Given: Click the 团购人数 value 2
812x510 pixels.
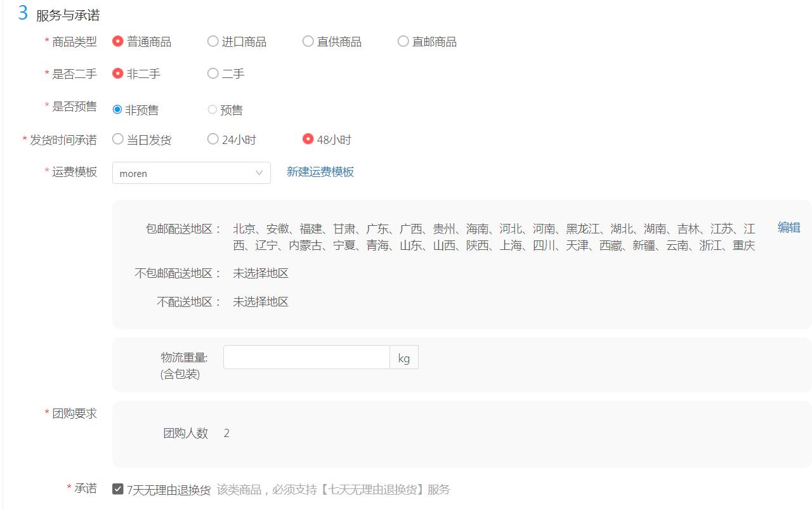Looking at the screenshot, I should pos(226,433).
